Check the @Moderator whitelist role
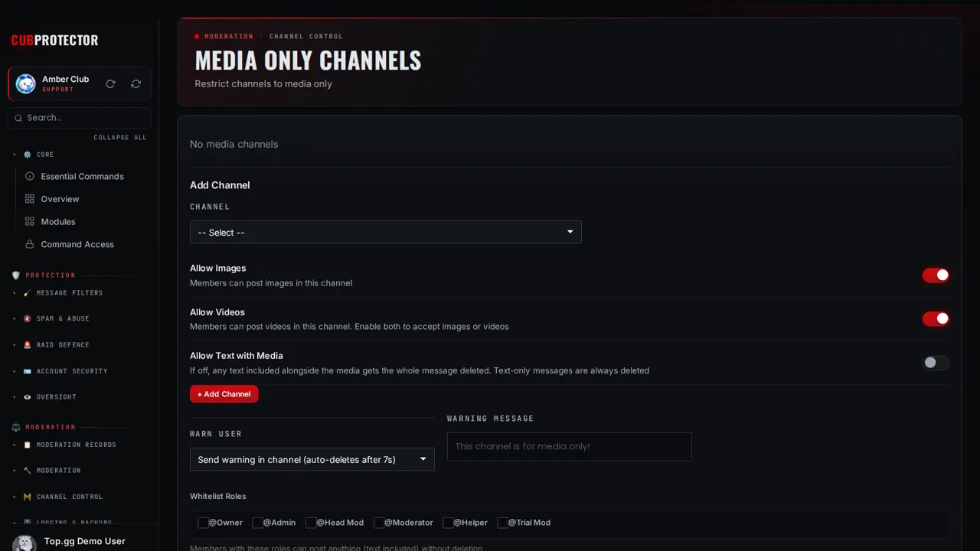This screenshot has height=551, width=980. [379, 523]
